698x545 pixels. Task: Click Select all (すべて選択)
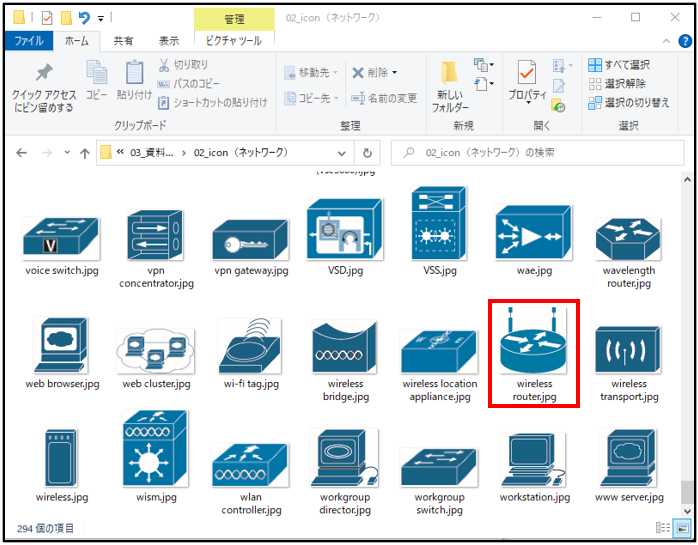[x=619, y=65]
